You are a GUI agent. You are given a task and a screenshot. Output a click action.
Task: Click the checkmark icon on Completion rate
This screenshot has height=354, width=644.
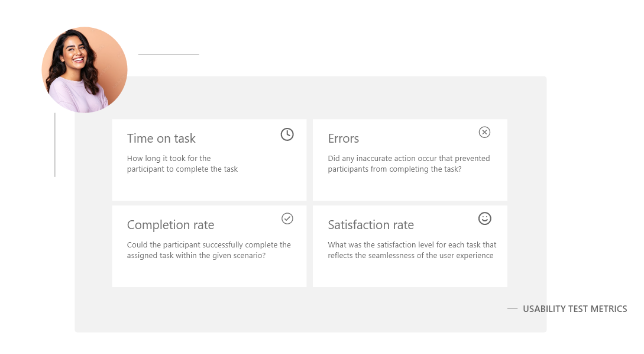click(287, 218)
